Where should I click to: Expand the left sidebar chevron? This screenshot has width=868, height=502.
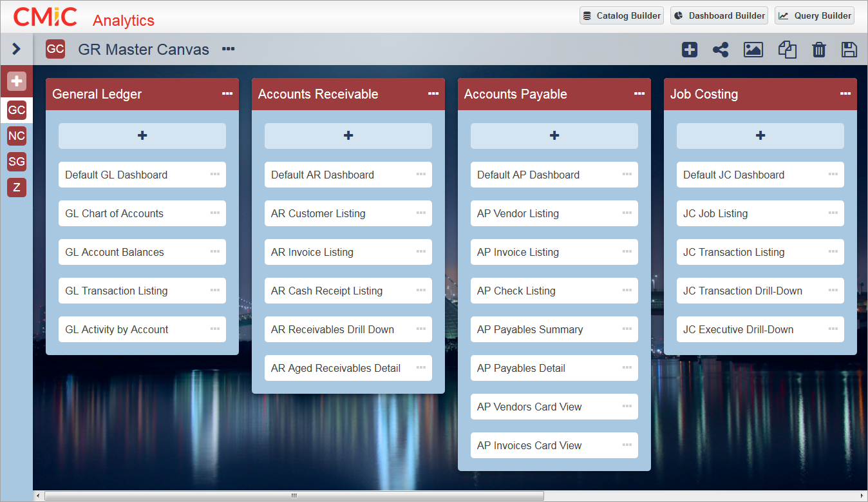16,49
